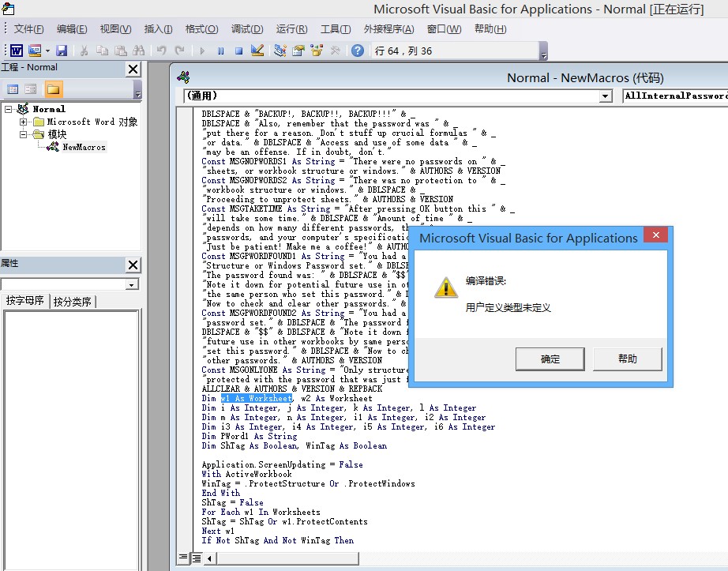Open the 工具(T) menu
728x571 pixels.
point(336,28)
